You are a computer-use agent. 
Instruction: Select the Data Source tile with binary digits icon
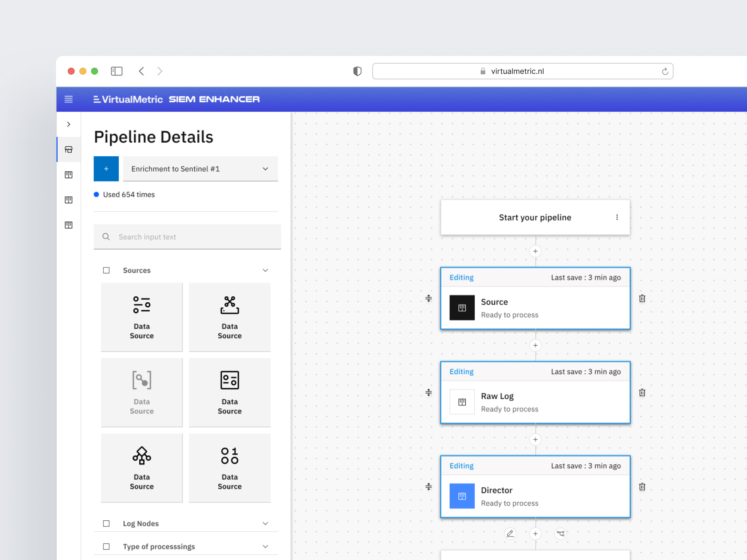click(x=230, y=468)
